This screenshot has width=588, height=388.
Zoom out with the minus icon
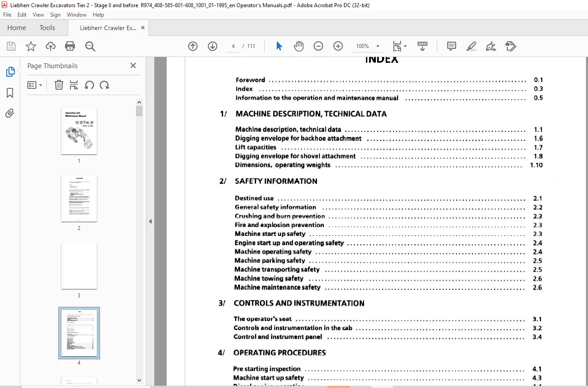318,46
